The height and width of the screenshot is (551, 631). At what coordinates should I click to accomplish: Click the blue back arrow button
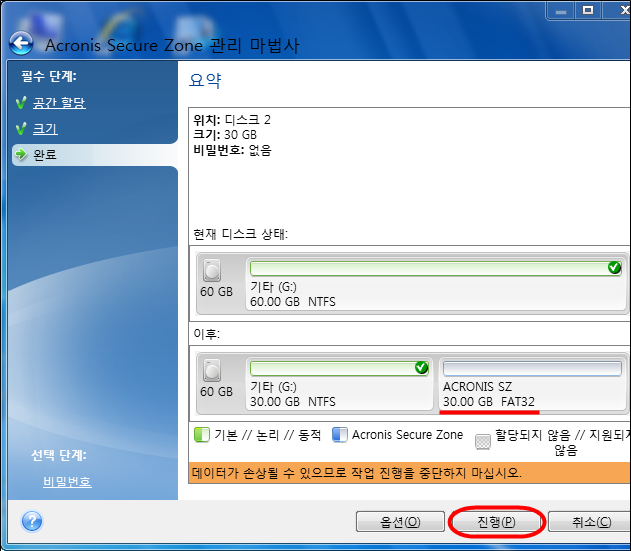tap(21, 43)
